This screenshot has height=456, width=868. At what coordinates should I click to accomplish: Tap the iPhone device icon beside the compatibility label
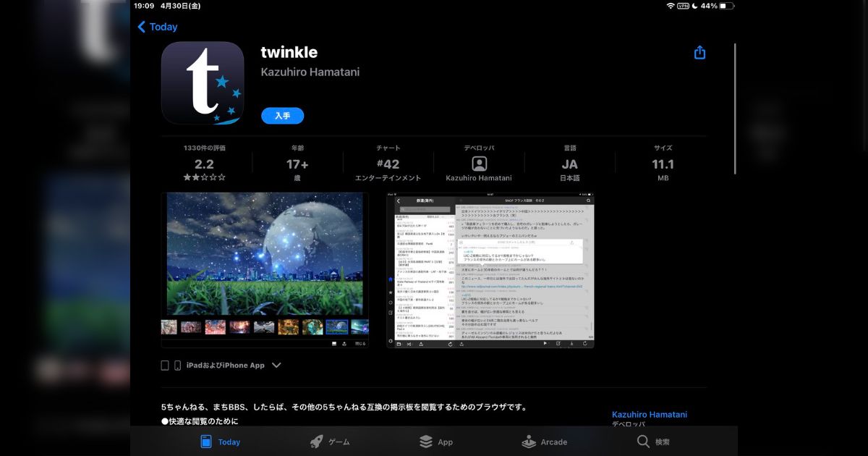pos(178,365)
